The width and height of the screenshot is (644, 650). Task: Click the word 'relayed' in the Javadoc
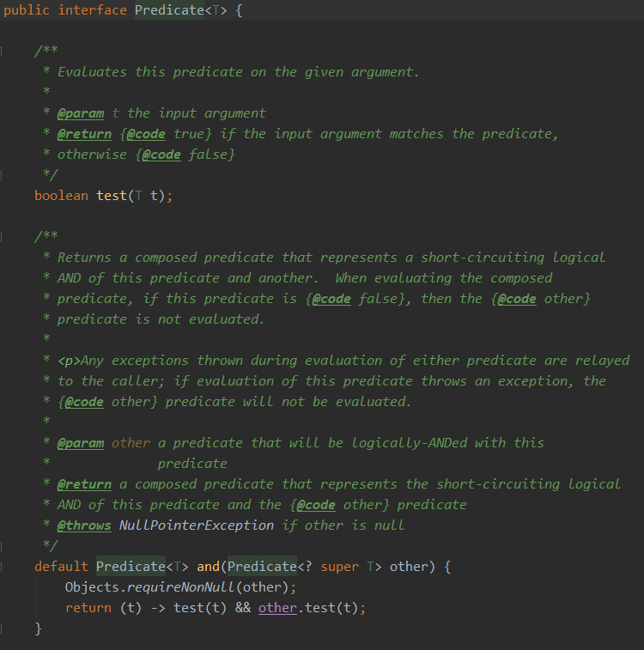tap(602, 361)
